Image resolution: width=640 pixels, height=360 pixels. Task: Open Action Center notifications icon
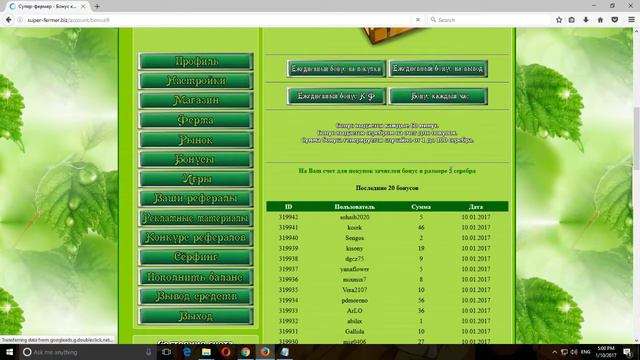pyautogui.click(x=628, y=352)
